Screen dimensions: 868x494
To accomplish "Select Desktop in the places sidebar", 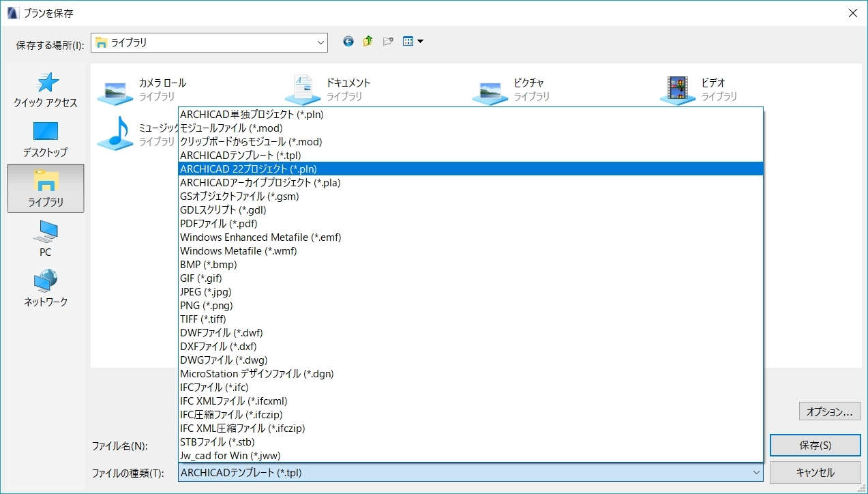I will pyautogui.click(x=46, y=139).
